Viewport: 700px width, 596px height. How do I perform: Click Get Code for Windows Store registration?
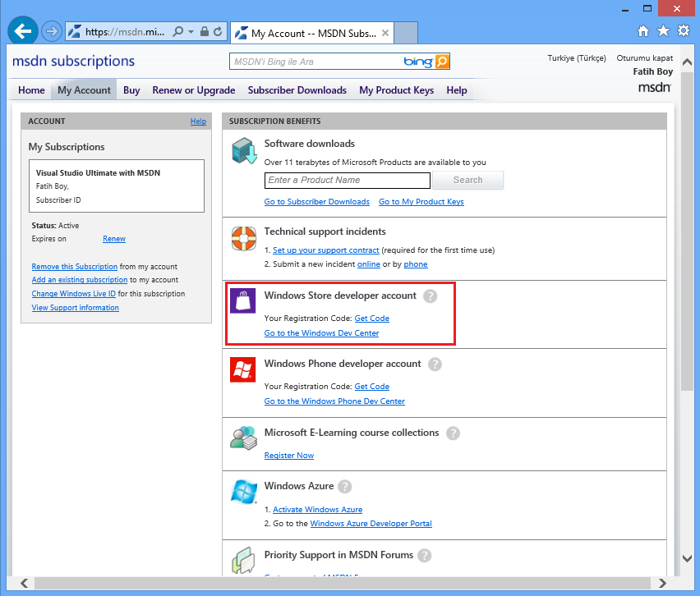tap(372, 318)
